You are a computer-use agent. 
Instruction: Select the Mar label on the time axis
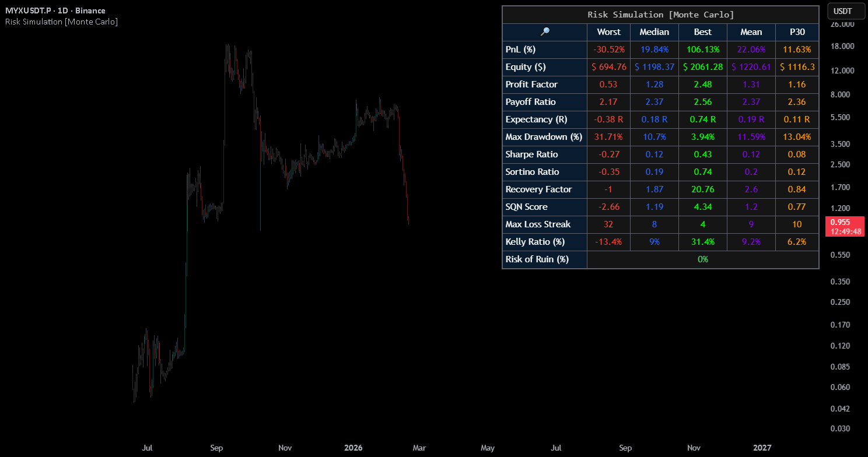[419, 448]
